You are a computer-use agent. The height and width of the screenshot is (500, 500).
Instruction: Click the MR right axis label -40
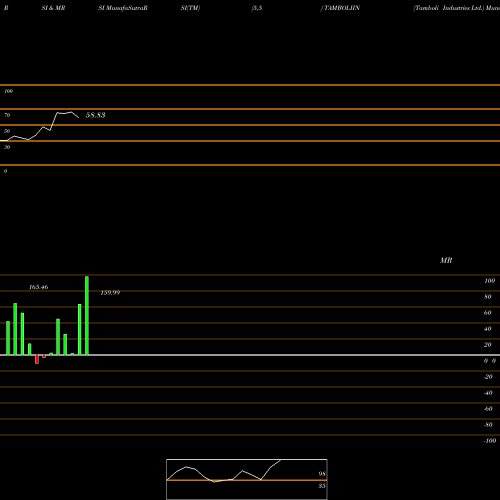(488, 393)
